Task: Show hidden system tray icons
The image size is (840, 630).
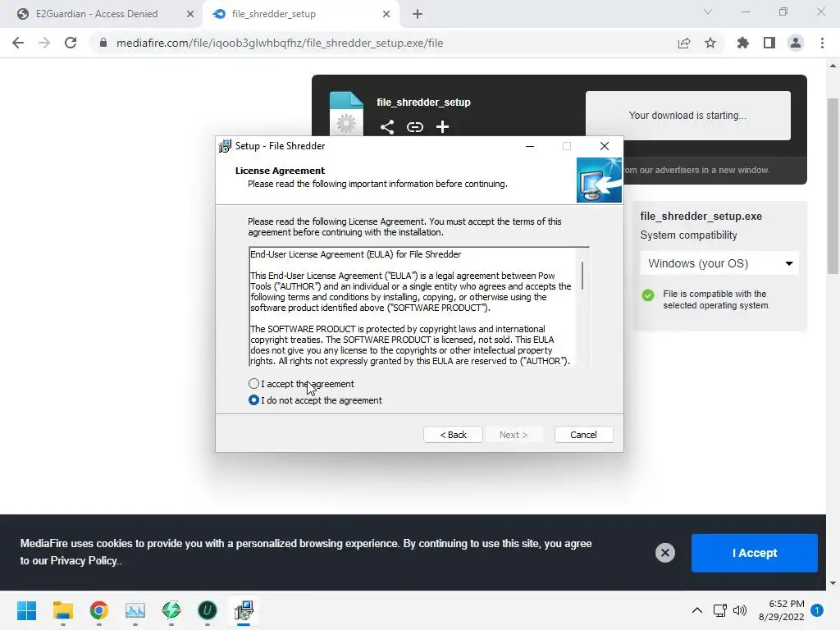Action: (x=697, y=610)
